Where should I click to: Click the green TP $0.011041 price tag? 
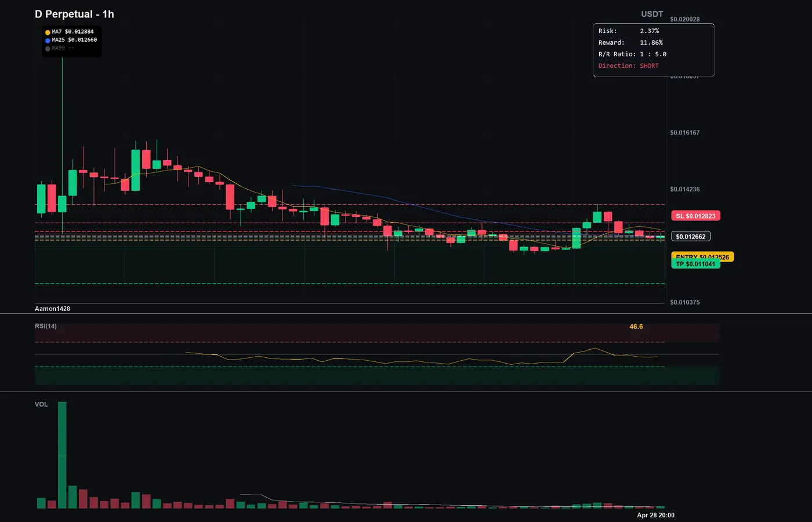pyautogui.click(x=695, y=264)
